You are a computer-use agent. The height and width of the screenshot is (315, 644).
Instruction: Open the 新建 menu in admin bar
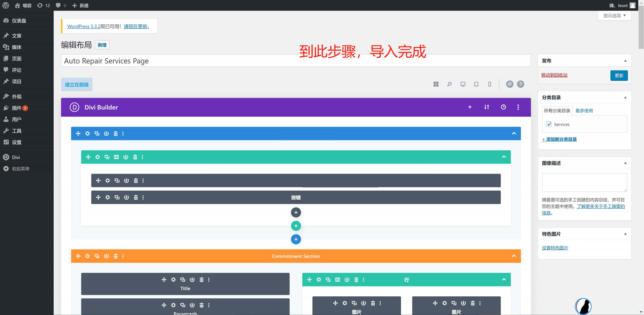click(x=80, y=5)
